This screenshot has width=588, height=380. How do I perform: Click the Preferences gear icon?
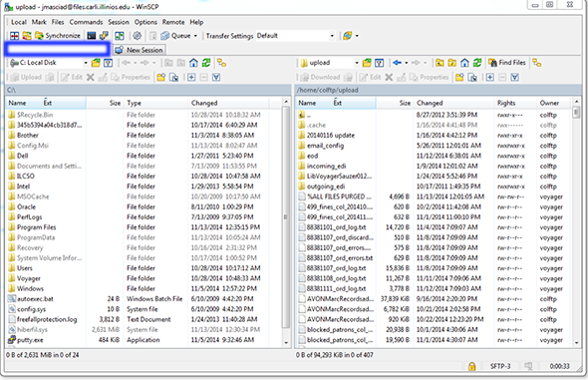pos(138,36)
